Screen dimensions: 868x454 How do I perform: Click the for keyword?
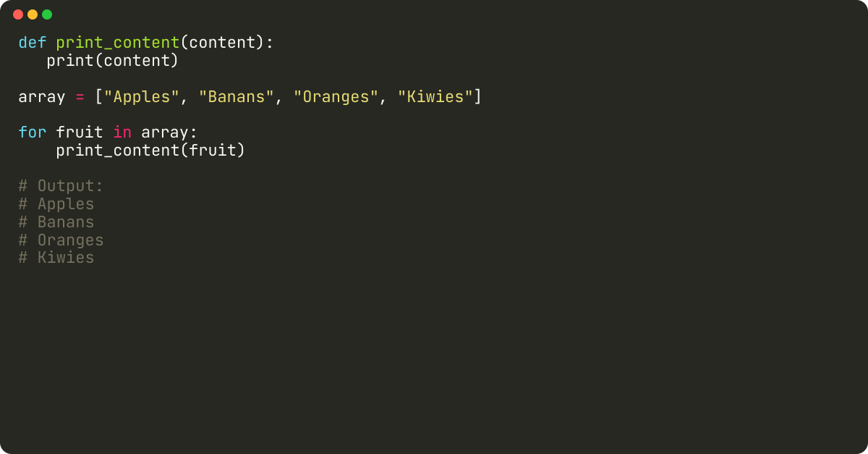tap(33, 133)
